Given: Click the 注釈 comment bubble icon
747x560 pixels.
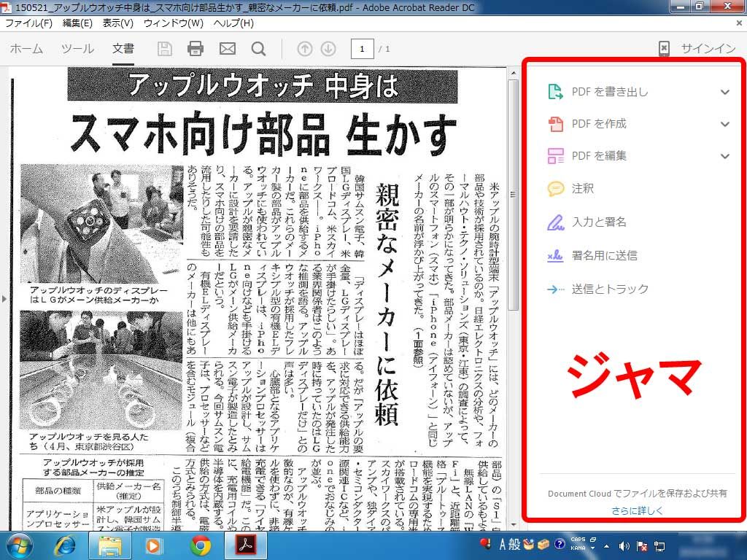Looking at the screenshot, I should tap(555, 189).
